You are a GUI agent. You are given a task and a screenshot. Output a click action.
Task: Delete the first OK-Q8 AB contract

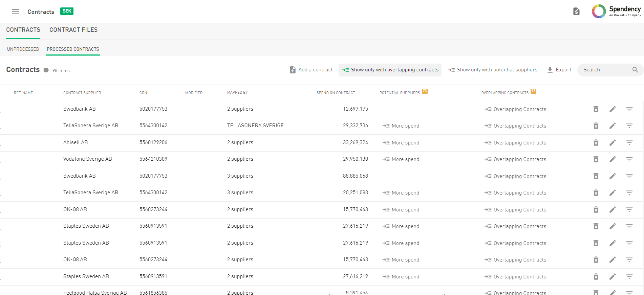click(x=596, y=210)
